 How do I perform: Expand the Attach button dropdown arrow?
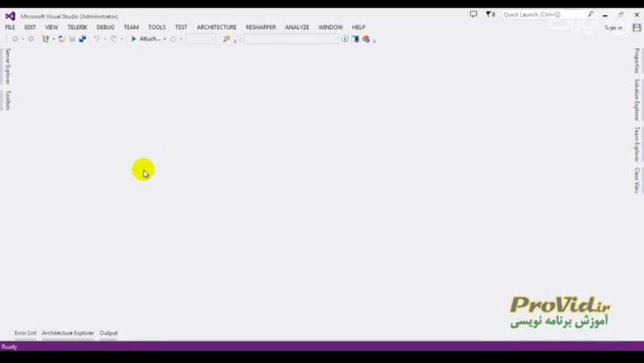pos(165,39)
